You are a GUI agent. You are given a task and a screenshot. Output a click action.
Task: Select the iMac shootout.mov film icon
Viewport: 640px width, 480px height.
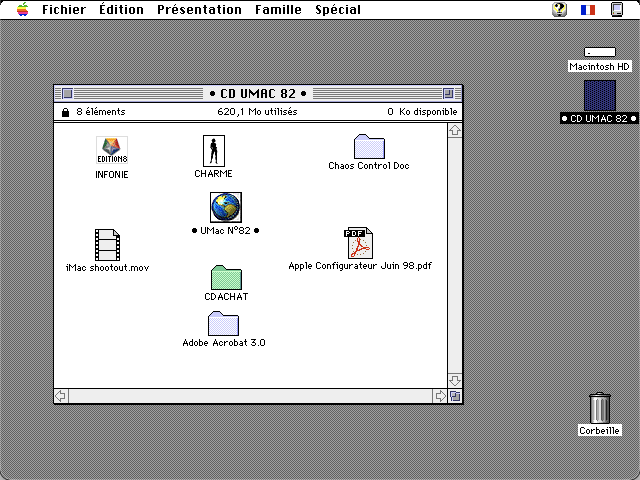point(107,244)
